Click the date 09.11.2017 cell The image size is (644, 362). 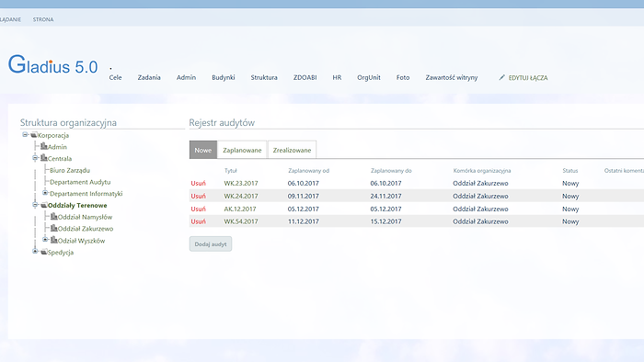303,196
